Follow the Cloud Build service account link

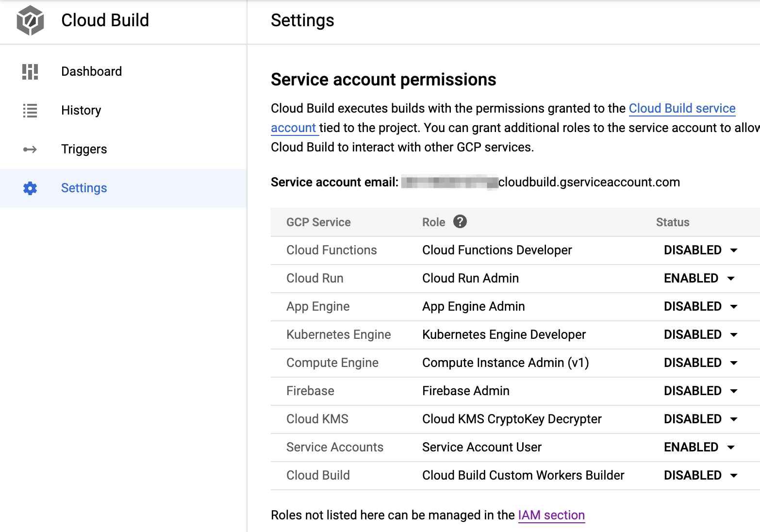682,108
